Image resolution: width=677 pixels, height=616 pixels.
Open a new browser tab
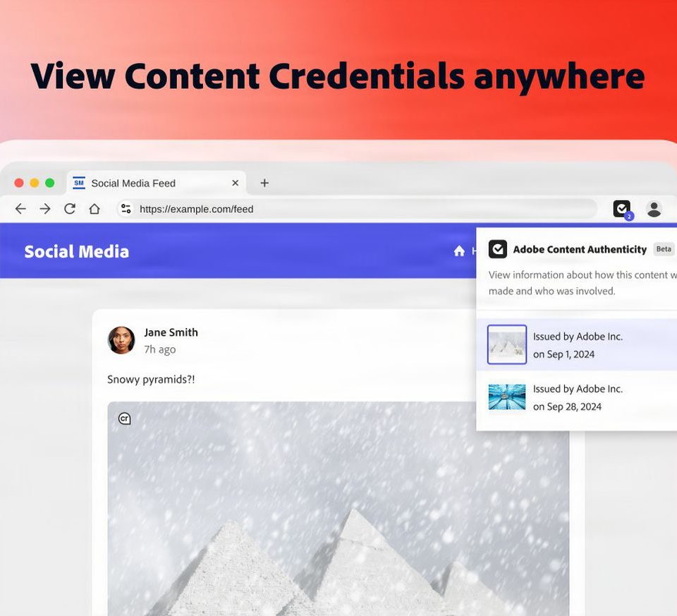(264, 183)
